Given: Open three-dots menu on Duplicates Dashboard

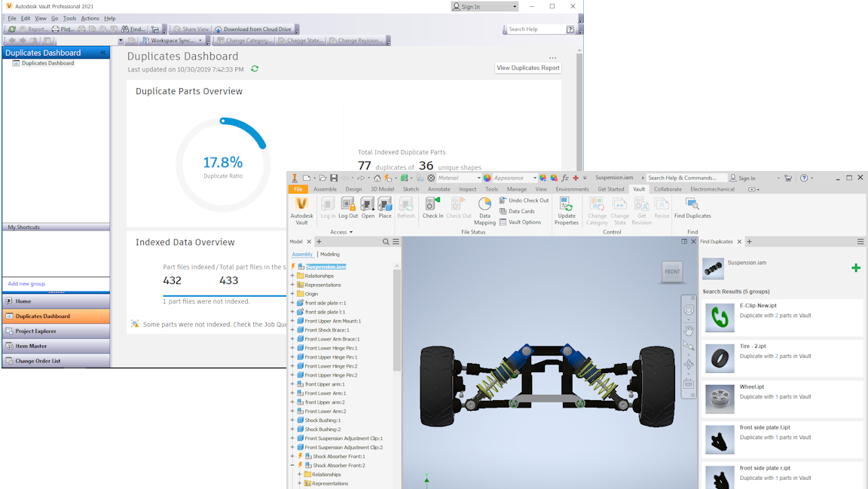Looking at the screenshot, I should coord(552,57).
